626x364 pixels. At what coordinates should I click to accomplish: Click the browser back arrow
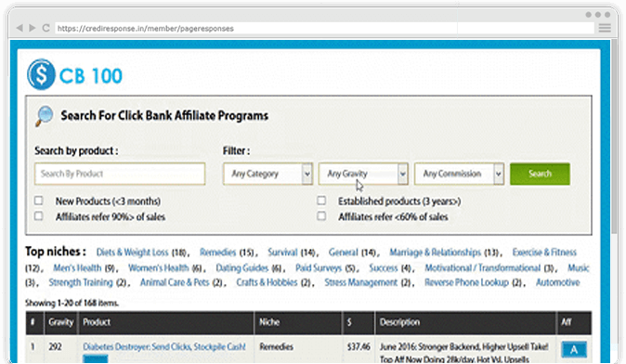pyautogui.click(x=20, y=28)
